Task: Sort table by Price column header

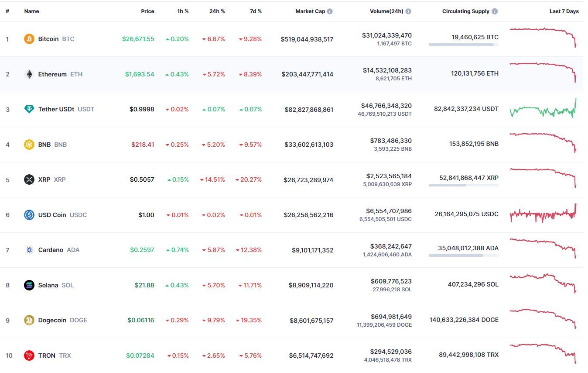Action: (x=147, y=11)
